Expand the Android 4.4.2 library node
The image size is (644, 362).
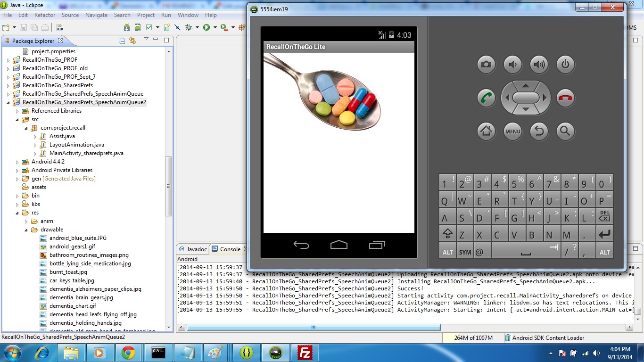17,162
